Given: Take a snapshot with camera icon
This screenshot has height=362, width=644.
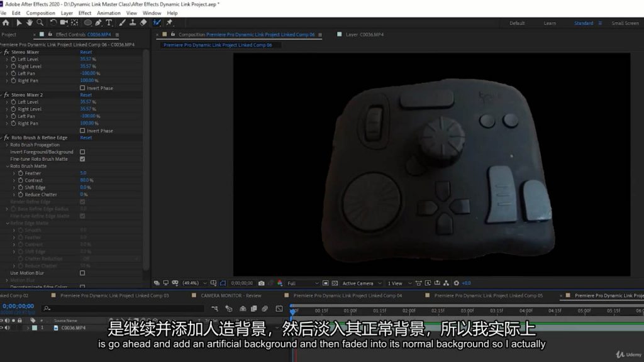Looking at the screenshot, I should [x=261, y=283].
